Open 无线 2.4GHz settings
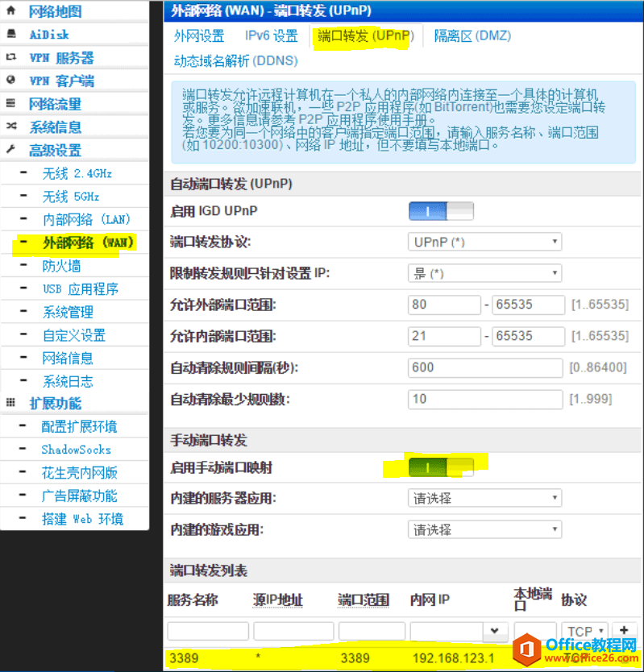The height and width of the screenshot is (672, 644). point(77,173)
